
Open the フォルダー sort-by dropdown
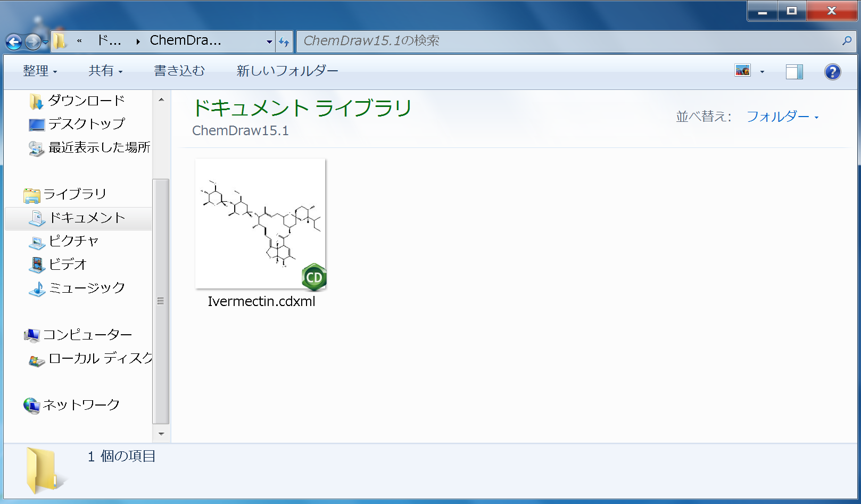pyautogui.click(x=782, y=117)
